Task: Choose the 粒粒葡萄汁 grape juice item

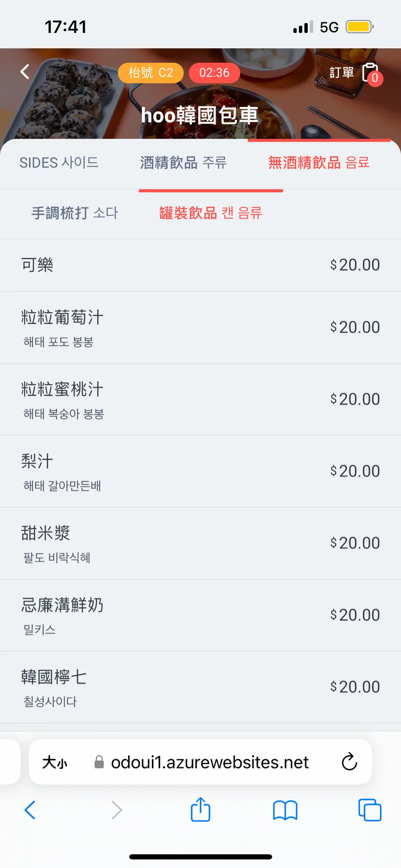Action: click(x=200, y=328)
